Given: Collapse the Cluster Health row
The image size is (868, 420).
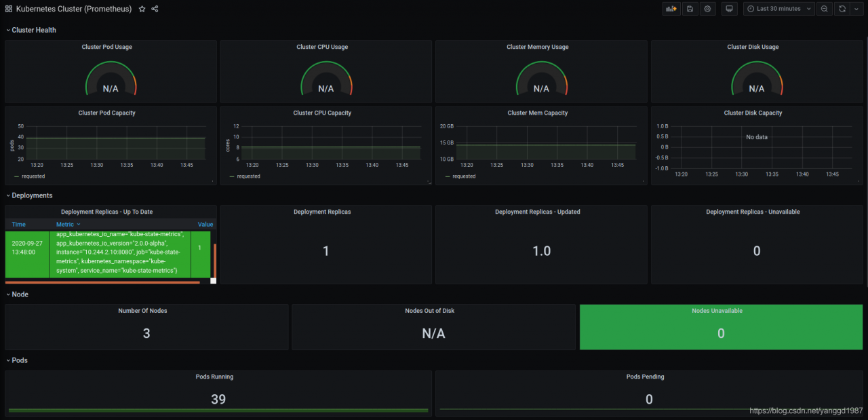Looking at the screenshot, I should coord(31,30).
